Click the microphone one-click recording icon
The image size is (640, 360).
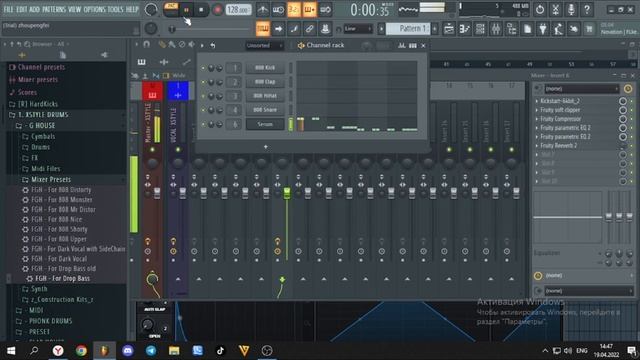[571, 9]
